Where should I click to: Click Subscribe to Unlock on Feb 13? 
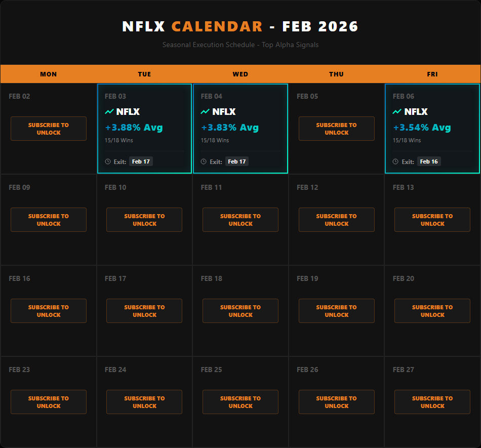432,220
